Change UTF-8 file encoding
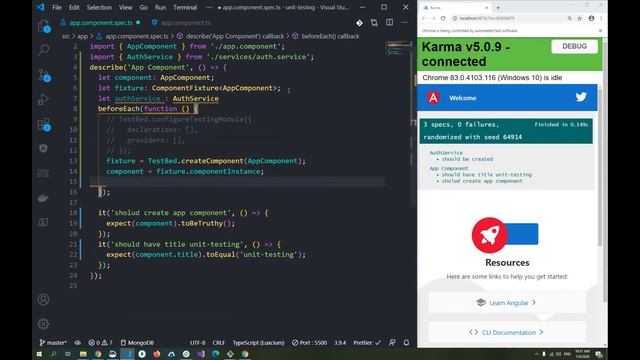This screenshot has width=640, height=360. point(198,342)
